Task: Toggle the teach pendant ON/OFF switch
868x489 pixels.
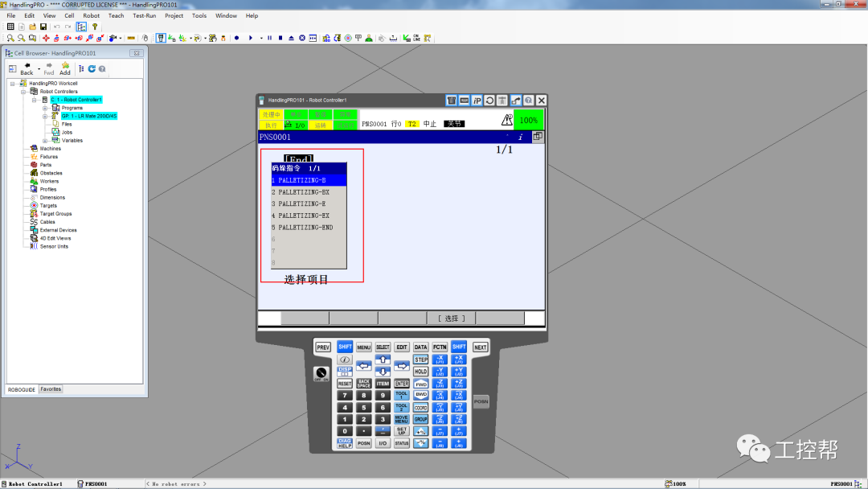Action: click(x=321, y=374)
